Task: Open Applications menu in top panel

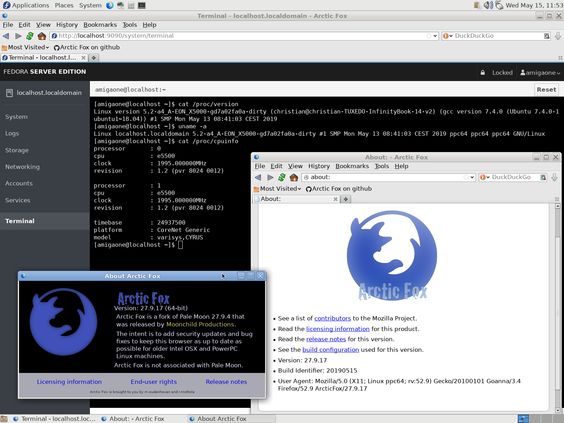Action: 31,5
